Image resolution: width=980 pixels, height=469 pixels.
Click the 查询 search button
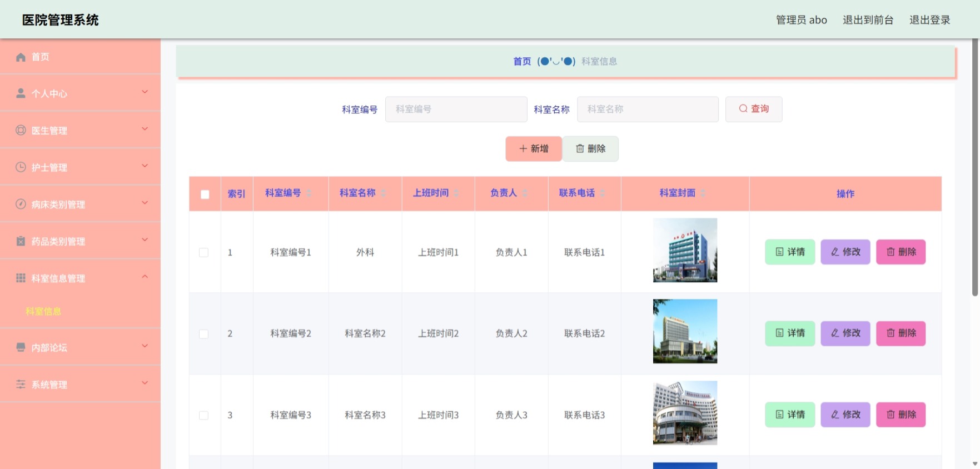754,109
